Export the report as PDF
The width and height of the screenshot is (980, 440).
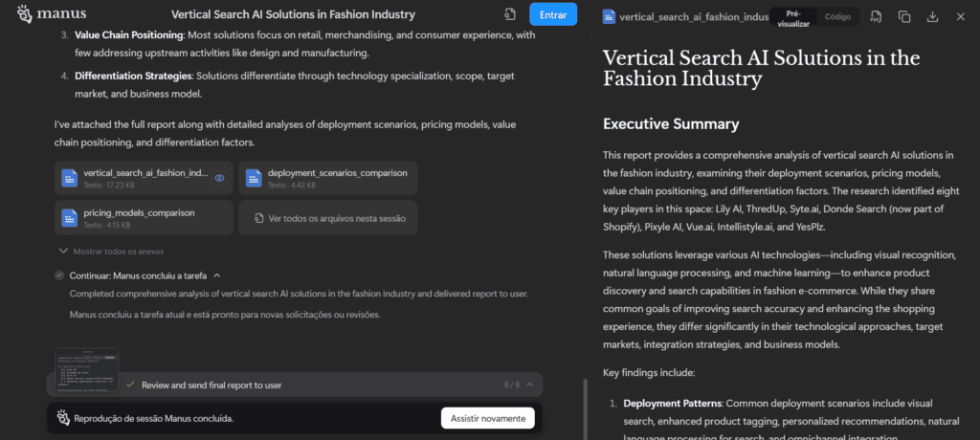[877, 16]
